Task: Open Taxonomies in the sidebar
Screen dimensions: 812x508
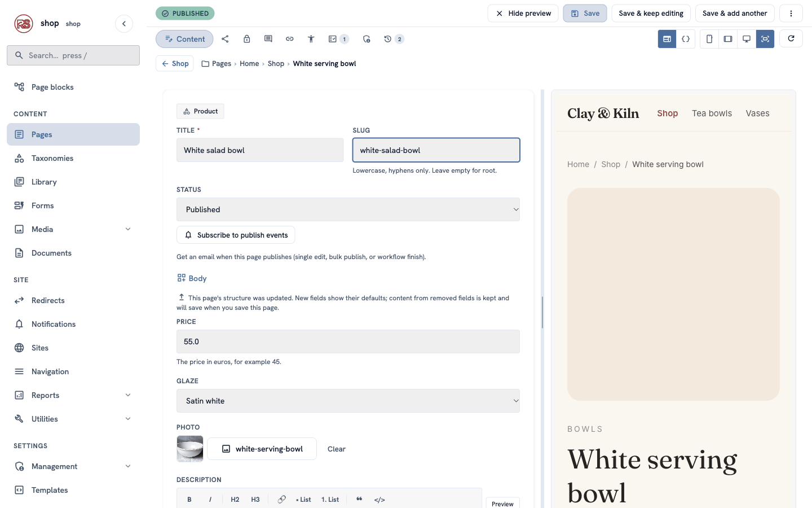Action: pyautogui.click(x=73, y=158)
